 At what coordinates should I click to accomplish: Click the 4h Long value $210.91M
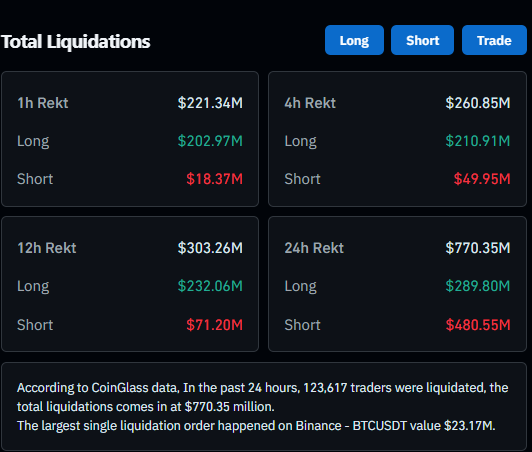[x=478, y=141]
